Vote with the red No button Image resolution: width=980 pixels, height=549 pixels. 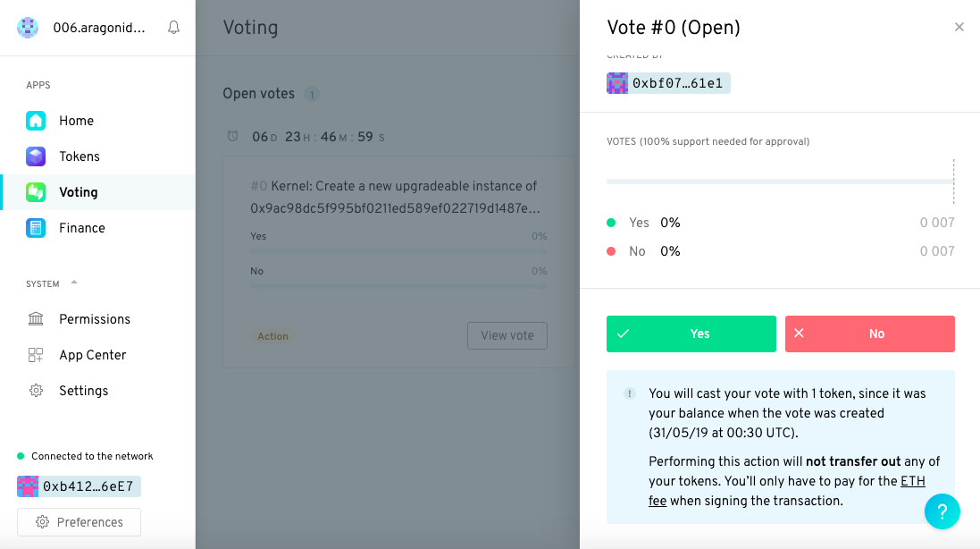point(869,334)
